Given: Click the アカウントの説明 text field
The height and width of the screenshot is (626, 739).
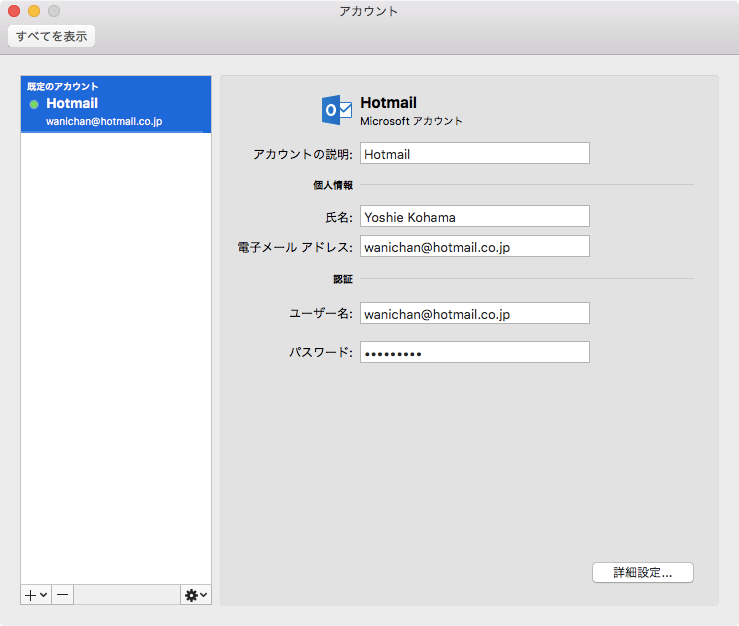Looking at the screenshot, I should pyautogui.click(x=474, y=154).
